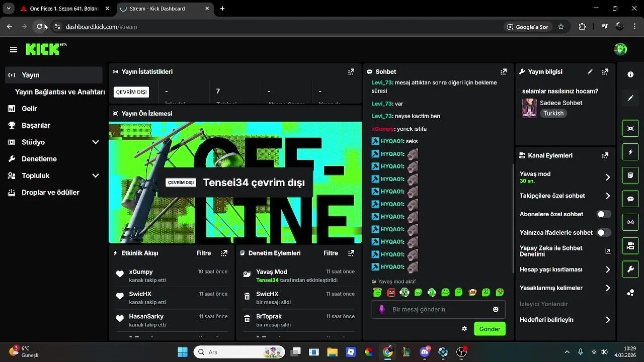The width and height of the screenshot is (644, 362).
Task: Pop out the Yayın bilgisi panel
Action: (605, 72)
